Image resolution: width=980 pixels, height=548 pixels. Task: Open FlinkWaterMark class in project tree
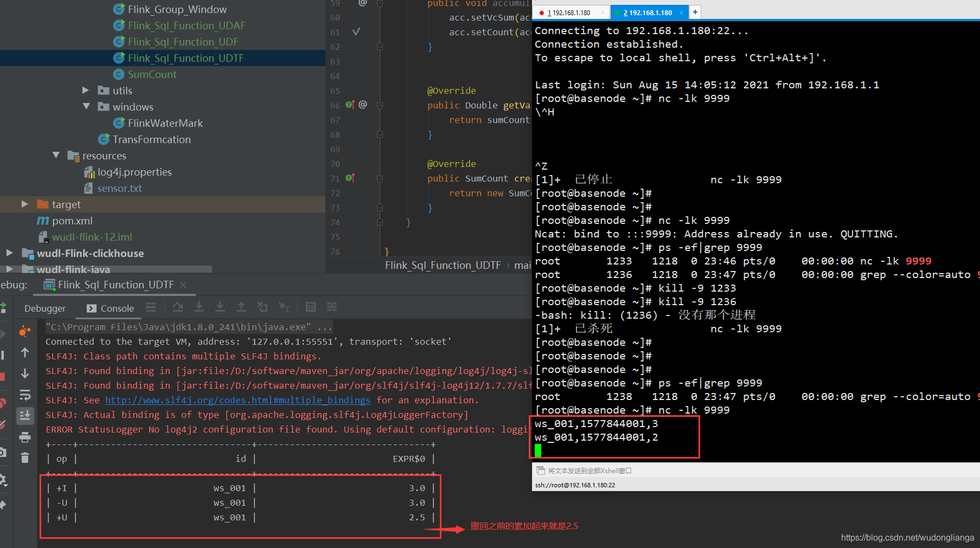(x=165, y=123)
